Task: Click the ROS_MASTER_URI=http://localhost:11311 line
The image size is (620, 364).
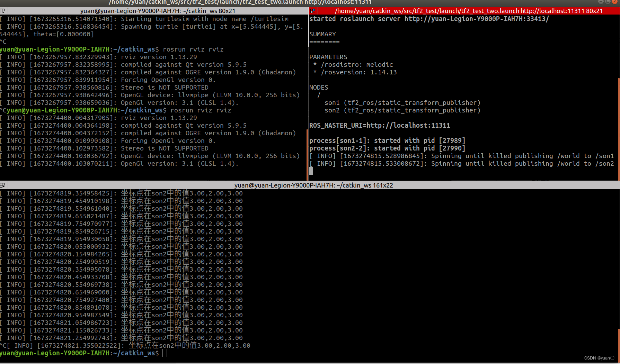Action: pyautogui.click(x=380, y=126)
